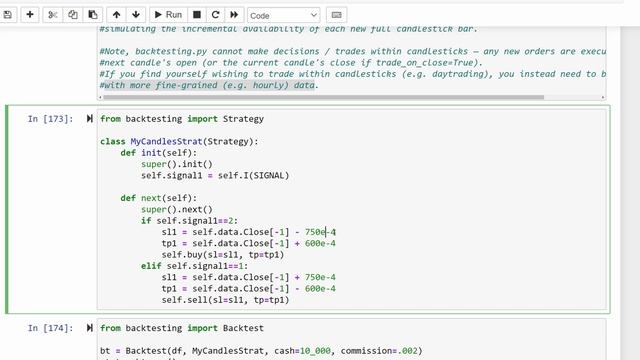The height and width of the screenshot is (360, 640).
Task: Place cursor on 'from backtesting import Strategy' line
Action: [x=182, y=119]
